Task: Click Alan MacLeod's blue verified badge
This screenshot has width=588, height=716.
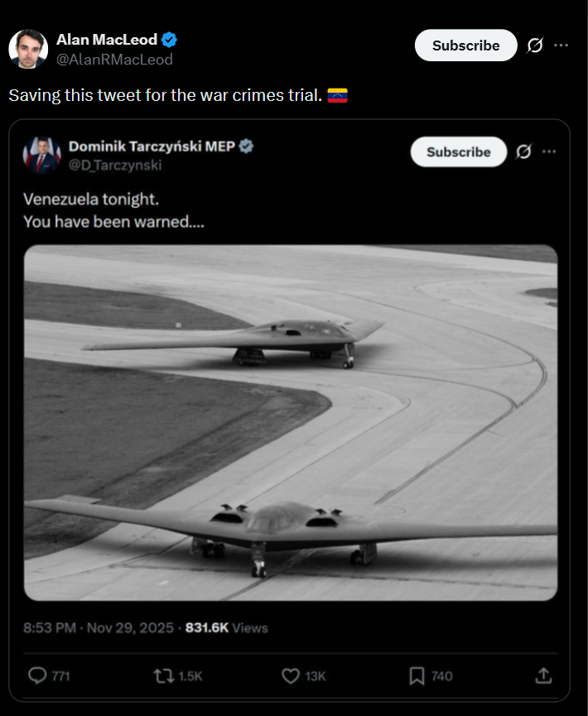Action: click(x=170, y=40)
